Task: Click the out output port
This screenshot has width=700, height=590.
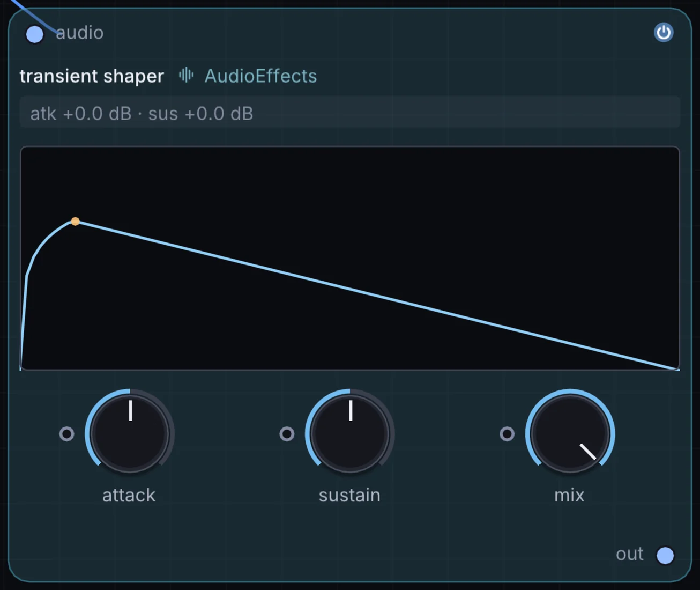Action: tap(665, 555)
